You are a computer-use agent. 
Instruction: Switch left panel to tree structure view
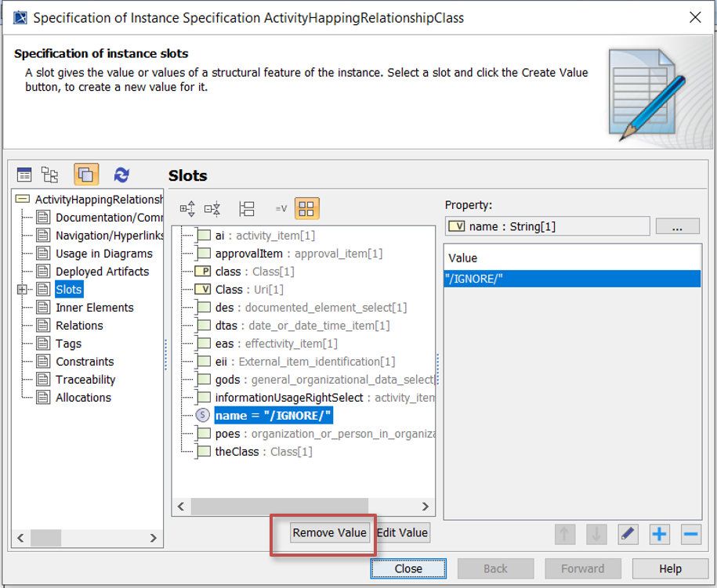click(50, 175)
